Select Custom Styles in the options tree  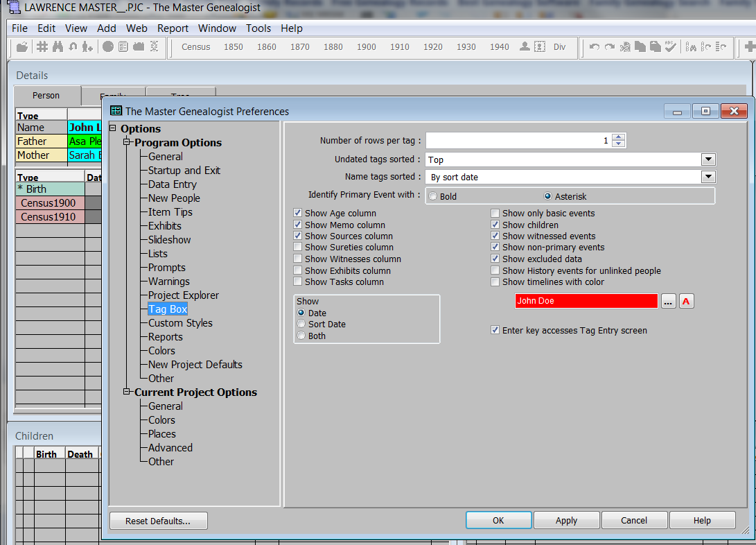pyautogui.click(x=180, y=323)
